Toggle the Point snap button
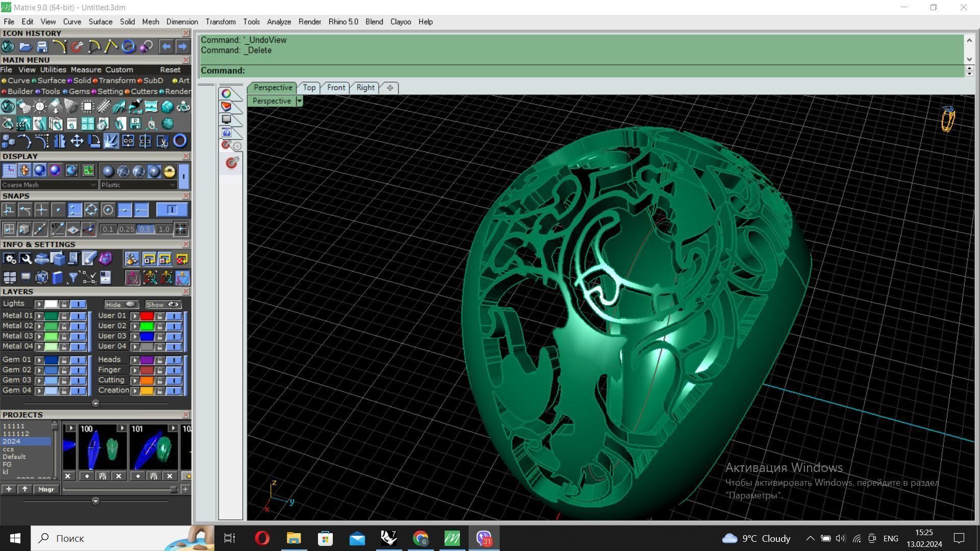 tap(58, 210)
